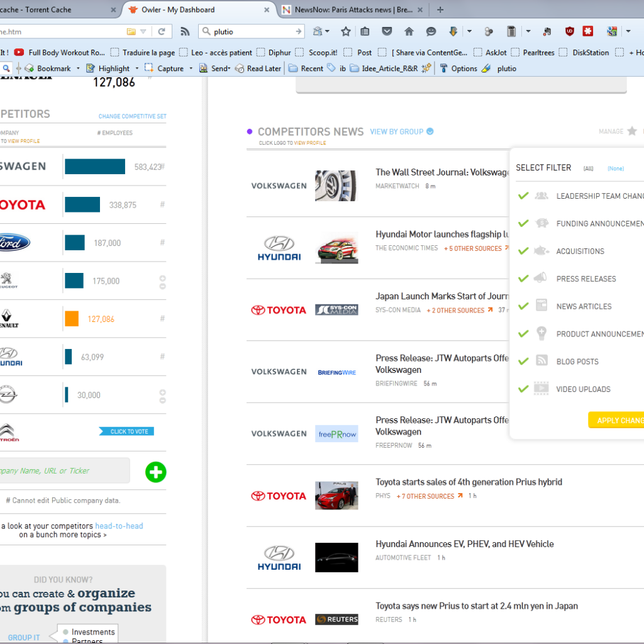Click the green add company button
644x644 pixels.
[156, 472]
